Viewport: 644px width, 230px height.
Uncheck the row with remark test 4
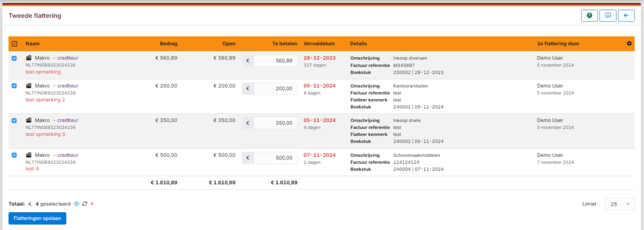14,155
